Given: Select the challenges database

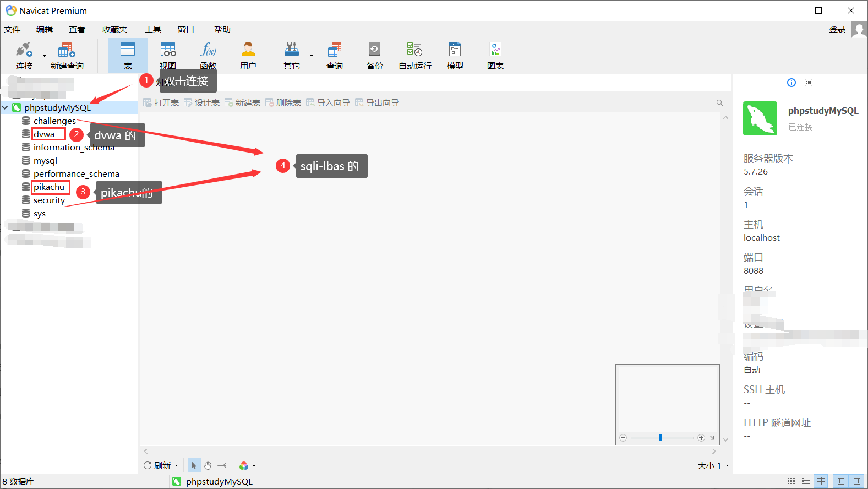Looking at the screenshot, I should (54, 121).
